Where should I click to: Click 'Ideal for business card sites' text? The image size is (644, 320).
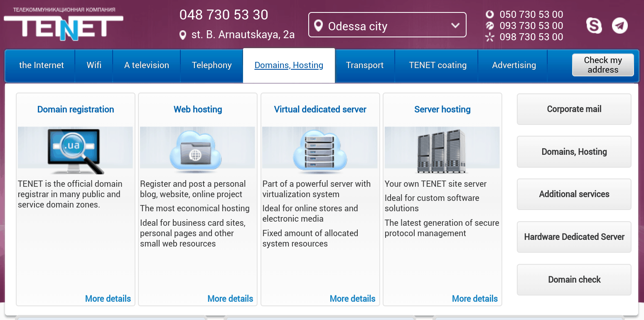(x=193, y=233)
